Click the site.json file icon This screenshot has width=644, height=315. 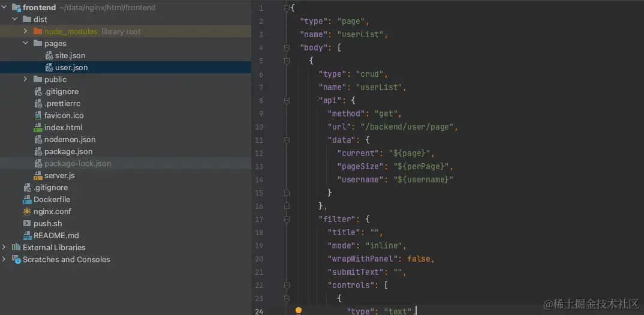(x=49, y=56)
